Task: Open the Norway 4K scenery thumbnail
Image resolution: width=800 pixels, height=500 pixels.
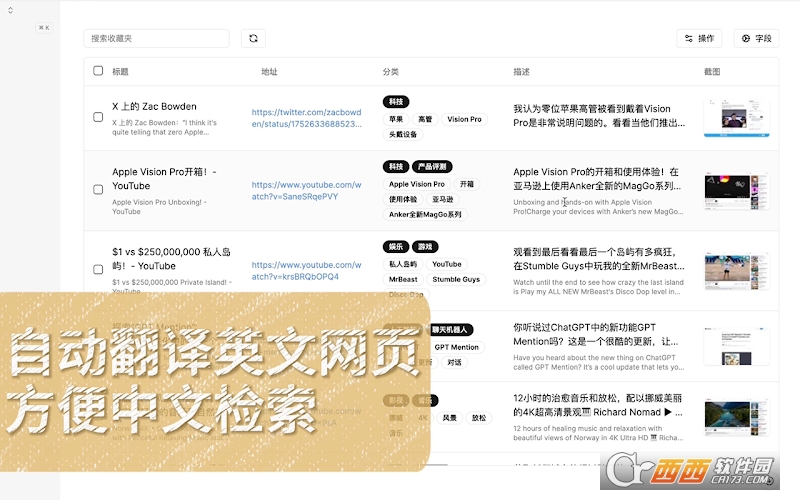Action: (x=737, y=417)
